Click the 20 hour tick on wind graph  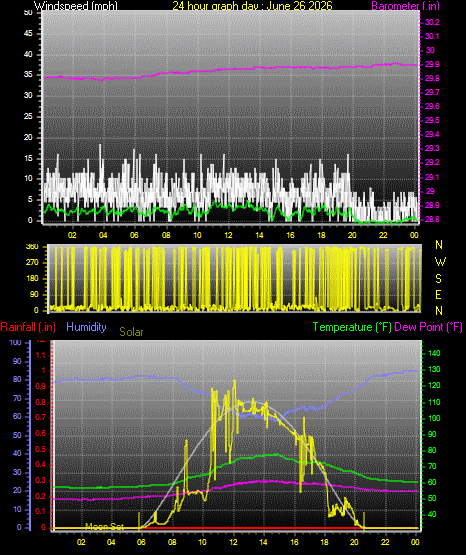pyautogui.click(x=352, y=235)
